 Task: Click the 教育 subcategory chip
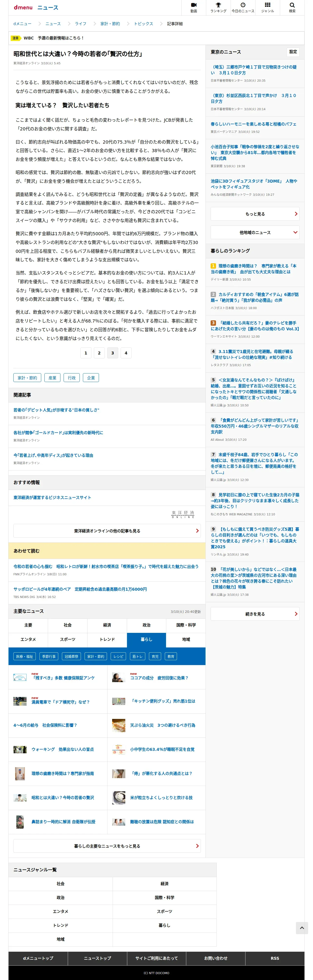pos(171,656)
